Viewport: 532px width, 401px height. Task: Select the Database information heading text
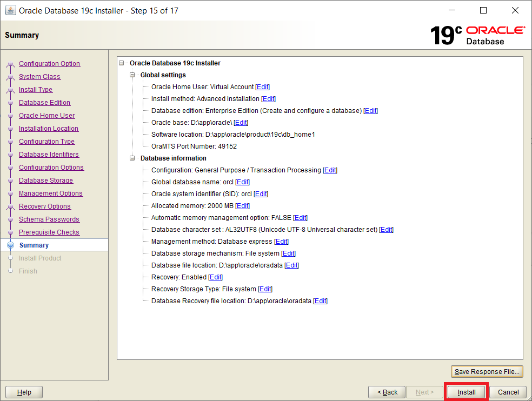[x=174, y=158]
